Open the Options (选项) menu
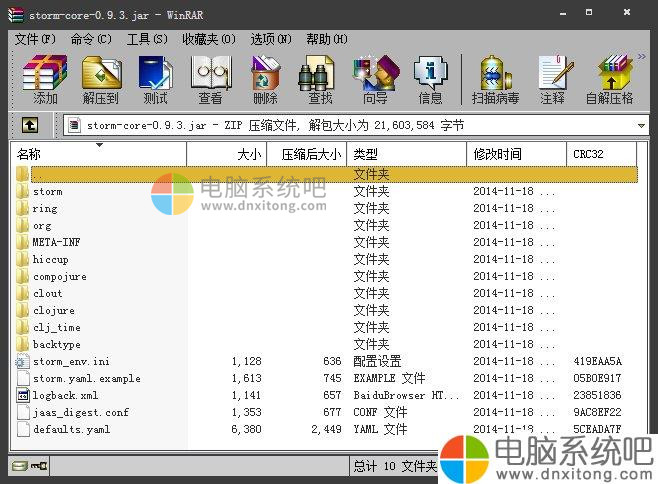Screen dimensions: 658x484 pyautogui.click(x=271, y=39)
